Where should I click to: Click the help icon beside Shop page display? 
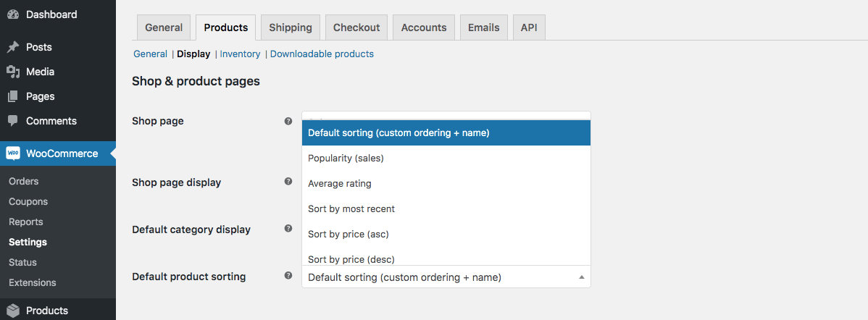coord(288,181)
